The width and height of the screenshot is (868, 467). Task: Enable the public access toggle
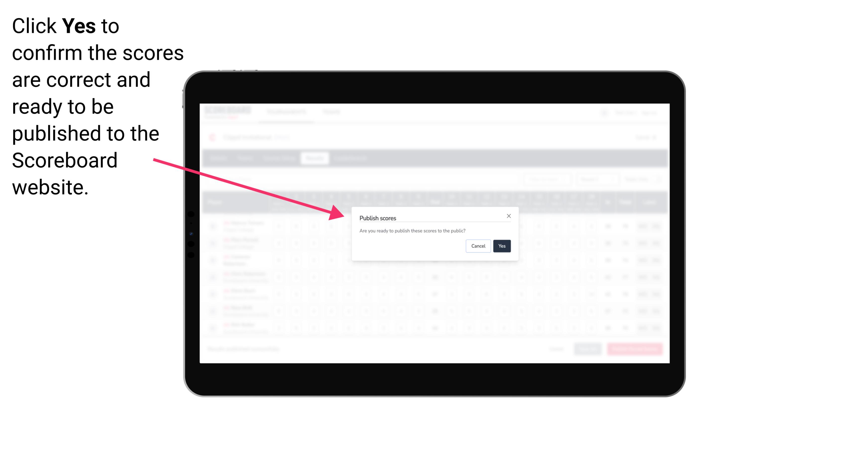501,245
